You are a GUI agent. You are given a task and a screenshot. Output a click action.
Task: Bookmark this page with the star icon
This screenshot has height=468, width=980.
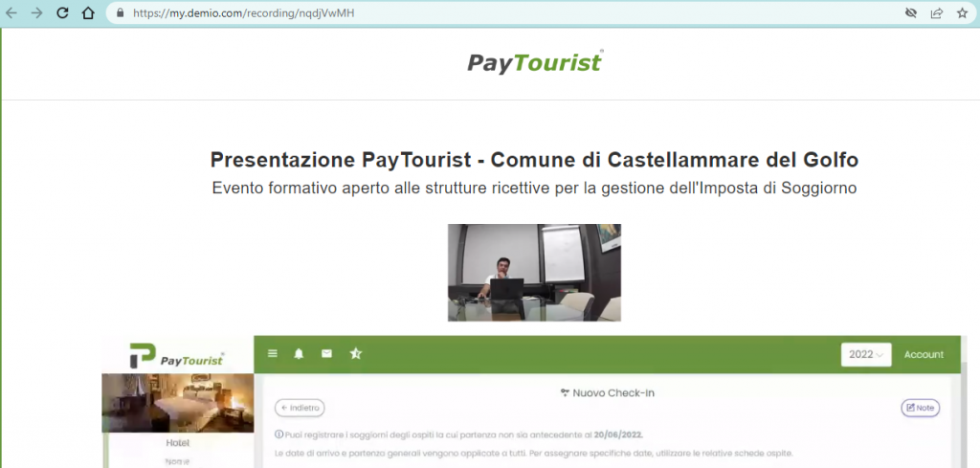[x=962, y=13]
